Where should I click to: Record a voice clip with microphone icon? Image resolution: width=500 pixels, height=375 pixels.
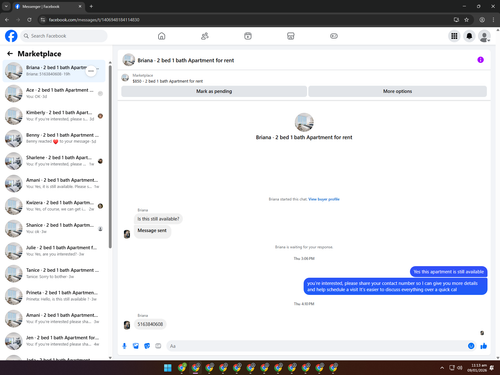[124, 346]
